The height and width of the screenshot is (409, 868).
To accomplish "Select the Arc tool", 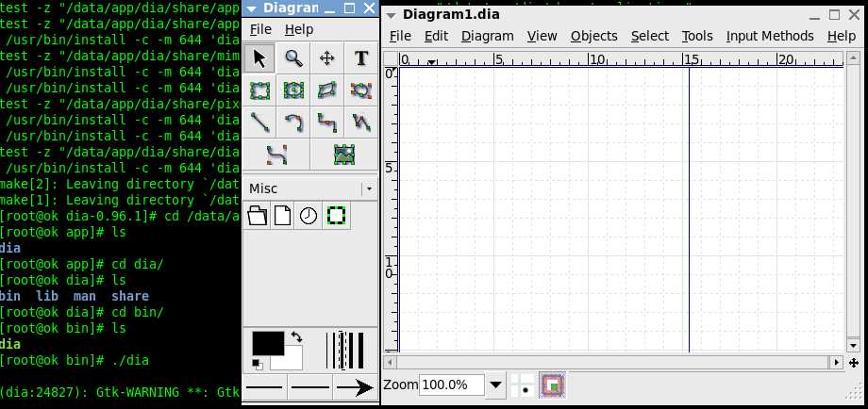I will click(293, 123).
